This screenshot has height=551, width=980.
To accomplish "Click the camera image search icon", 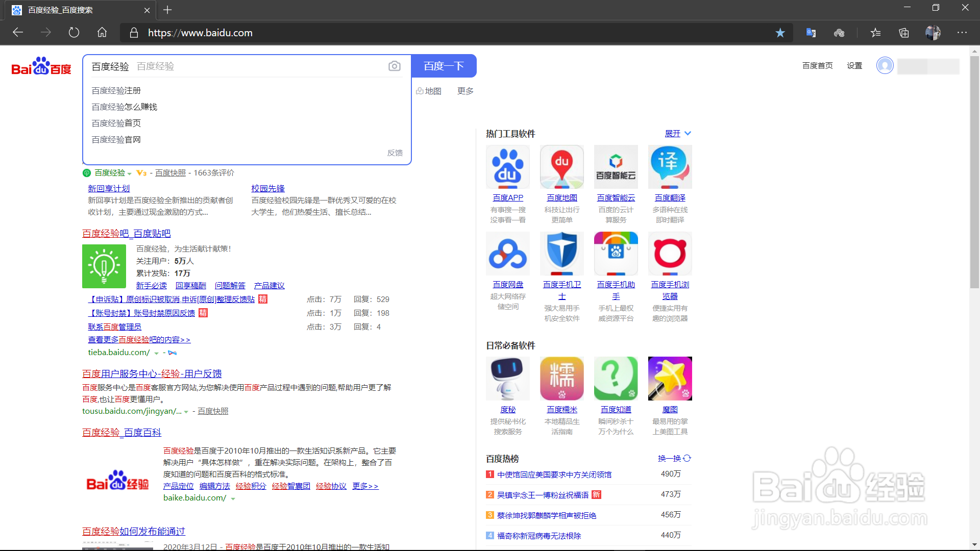I will point(394,66).
